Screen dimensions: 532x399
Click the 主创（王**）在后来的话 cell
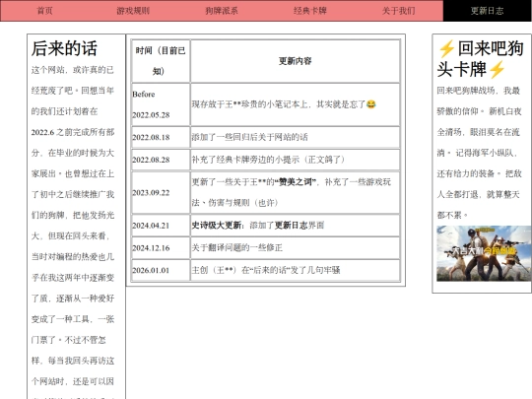(x=296, y=270)
